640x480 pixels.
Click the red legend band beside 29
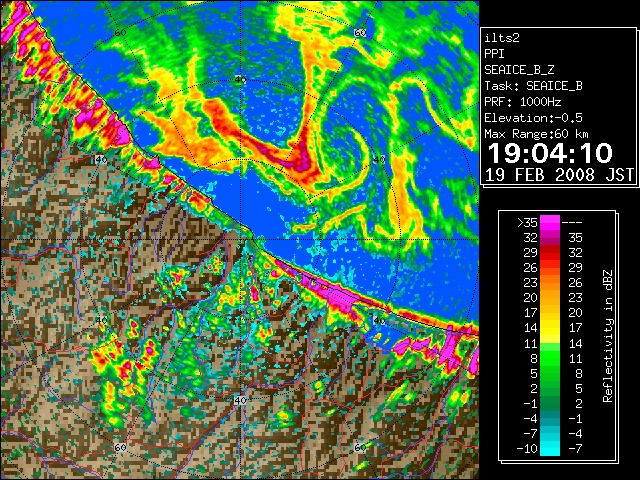pos(550,253)
